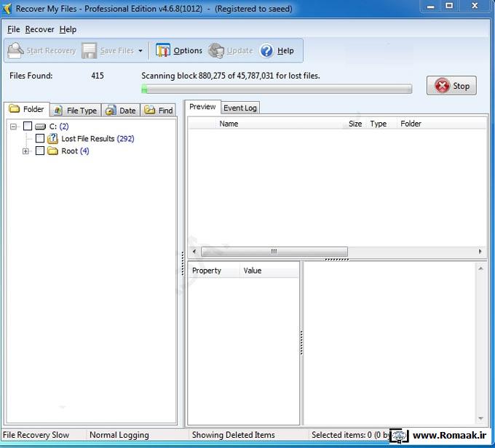Open the File menu
This screenshot has height=448, width=495.
14,29
